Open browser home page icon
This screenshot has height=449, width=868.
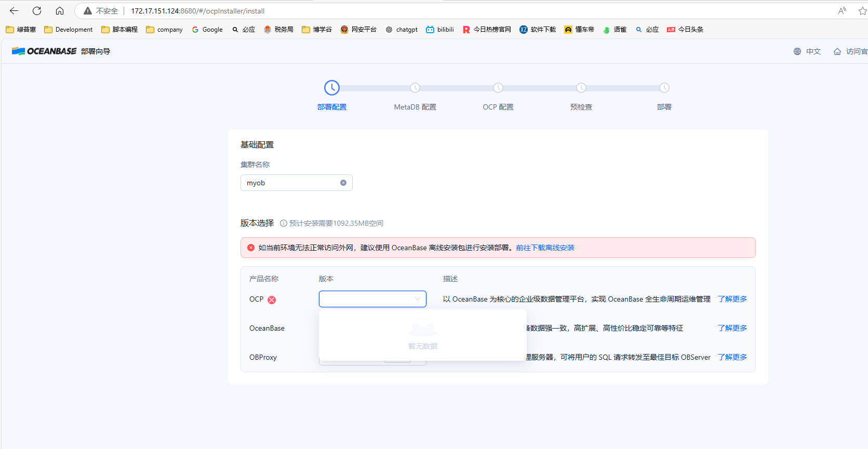(x=60, y=11)
